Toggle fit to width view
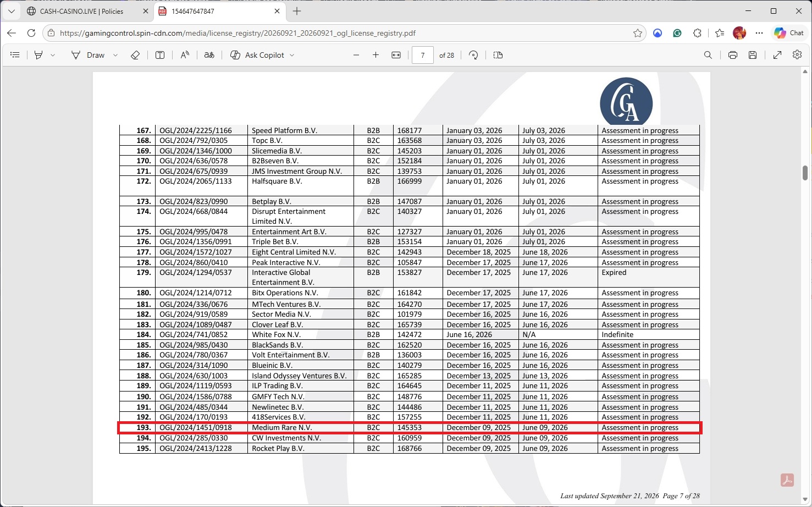Image resolution: width=812 pixels, height=507 pixels. tap(396, 55)
